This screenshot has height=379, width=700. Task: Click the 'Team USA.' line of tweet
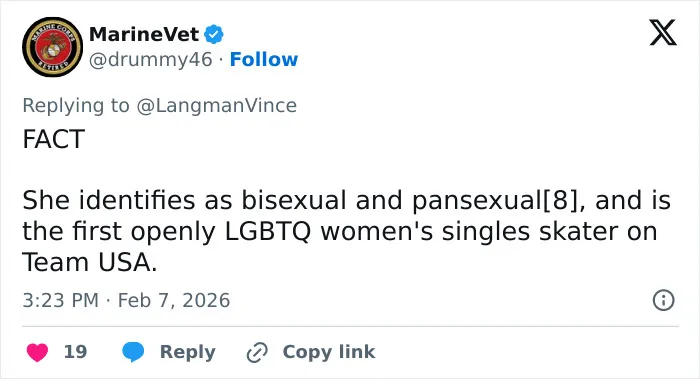click(90, 262)
